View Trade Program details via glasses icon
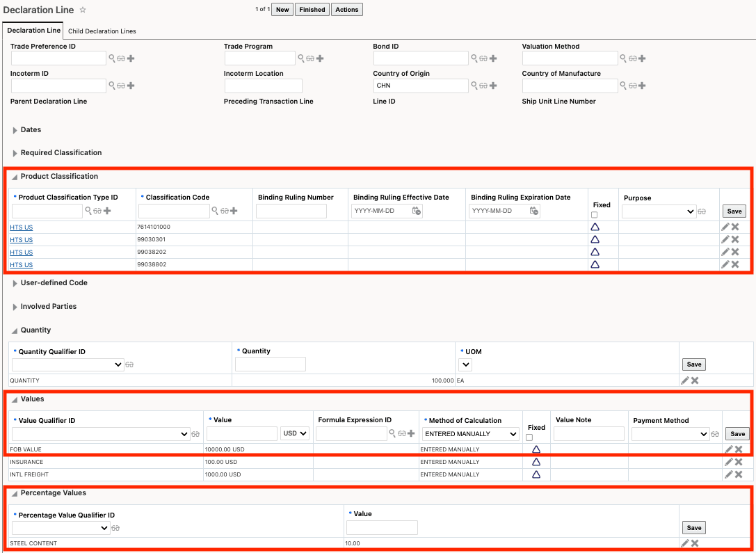Viewport: 756px width, 553px height. (x=310, y=58)
